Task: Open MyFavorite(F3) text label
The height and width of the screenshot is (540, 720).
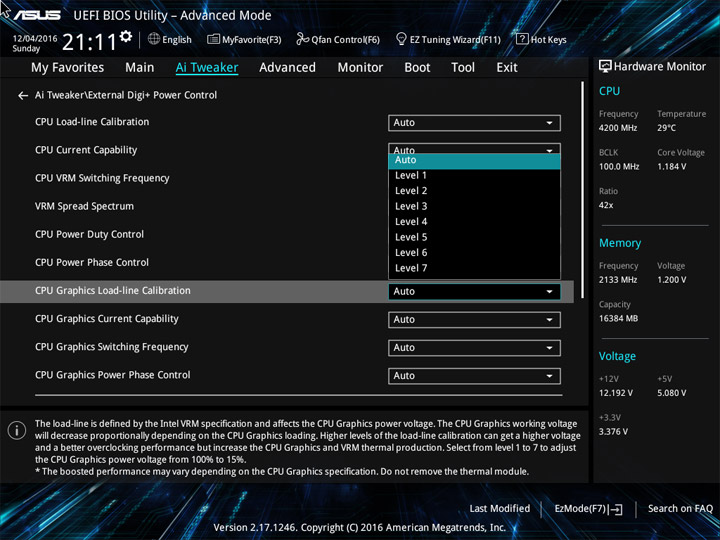Action: tap(252, 40)
